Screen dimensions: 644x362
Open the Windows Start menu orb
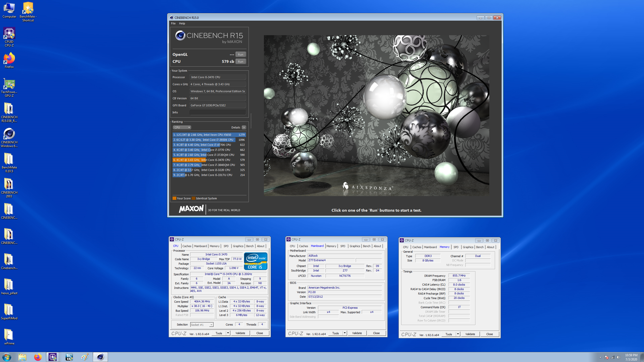[x=7, y=357]
